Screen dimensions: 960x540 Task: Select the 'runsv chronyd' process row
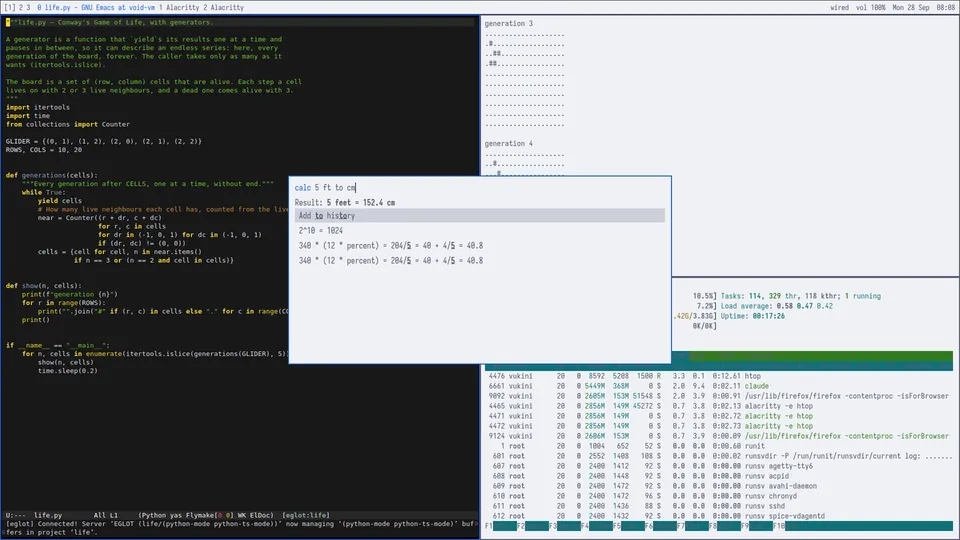point(719,496)
